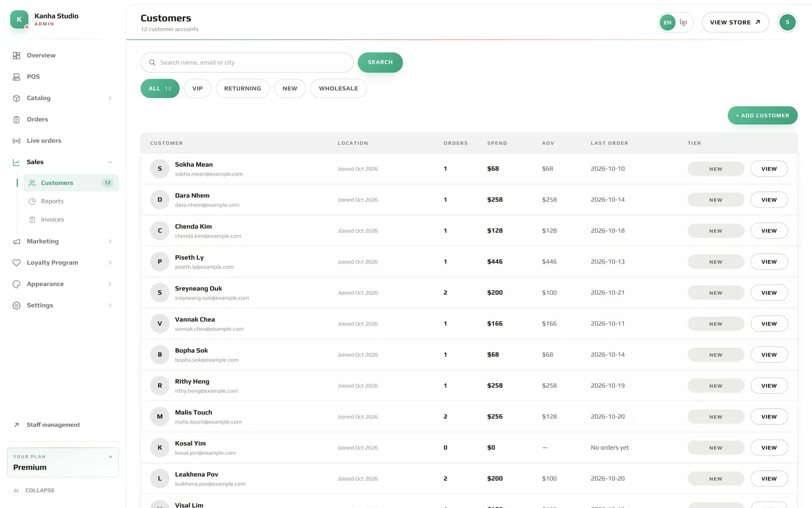Click Piseth Ly's email address
This screenshot has height=508, width=812.
point(204,267)
